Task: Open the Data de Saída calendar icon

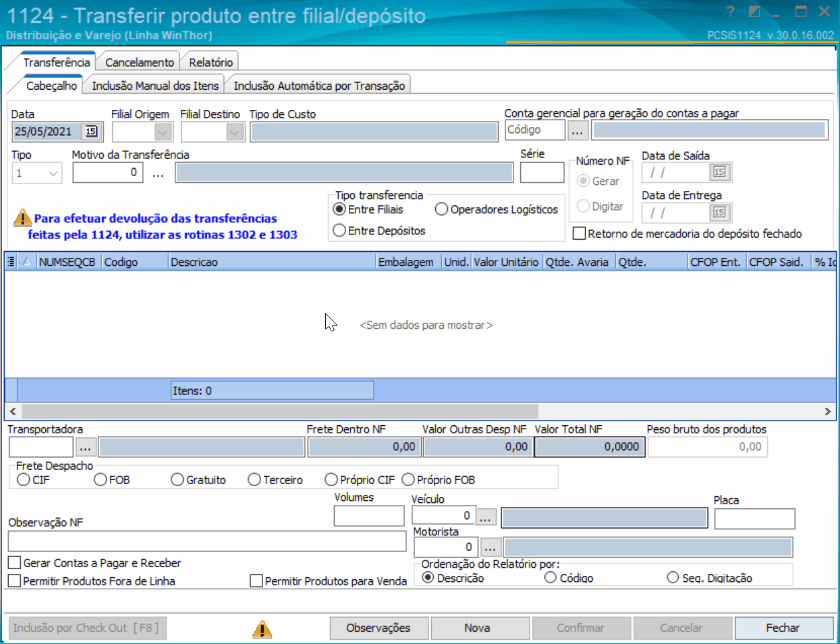Action: (x=719, y=172)
